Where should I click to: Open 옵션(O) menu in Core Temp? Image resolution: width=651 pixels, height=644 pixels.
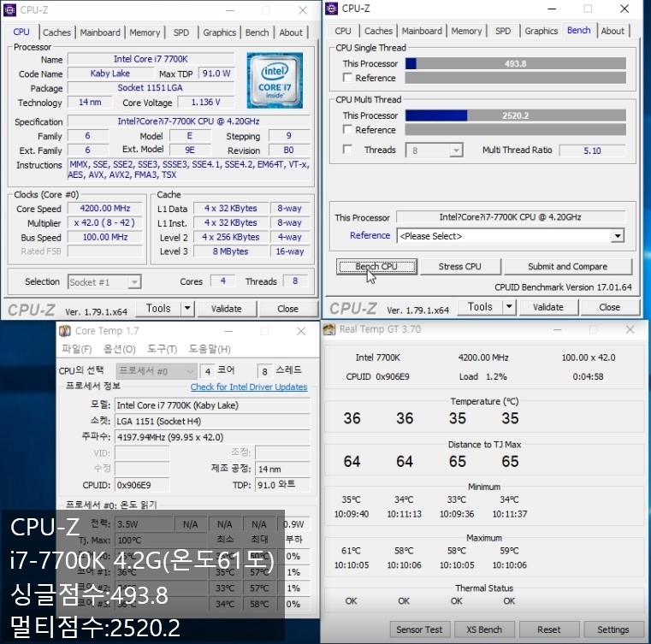120,349
